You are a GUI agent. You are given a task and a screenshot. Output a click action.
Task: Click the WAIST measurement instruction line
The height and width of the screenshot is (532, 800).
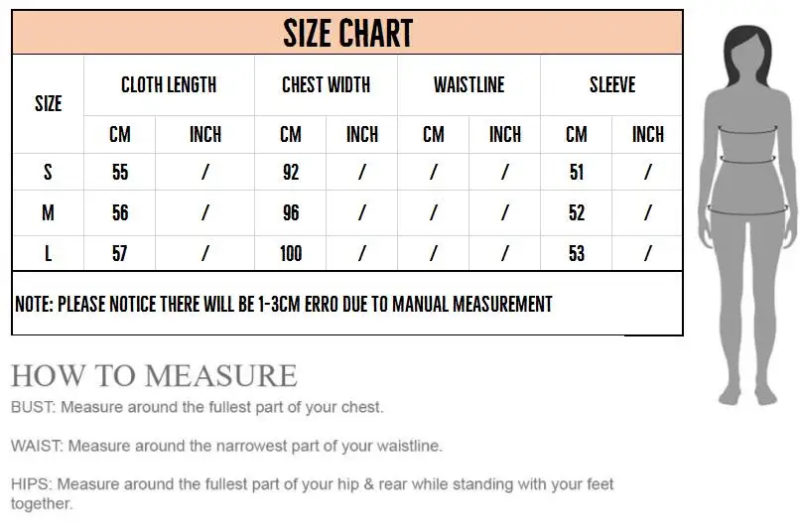click(x=226, y=446)
